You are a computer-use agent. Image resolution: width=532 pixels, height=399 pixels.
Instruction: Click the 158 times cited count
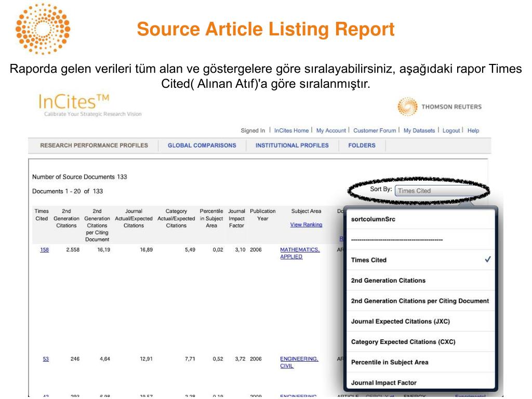(x=45, y=250)
